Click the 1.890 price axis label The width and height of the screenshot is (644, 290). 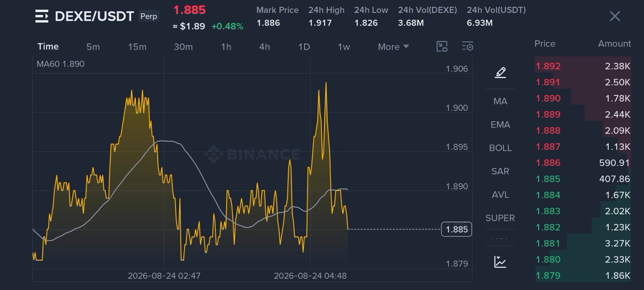tap(457, 187)
